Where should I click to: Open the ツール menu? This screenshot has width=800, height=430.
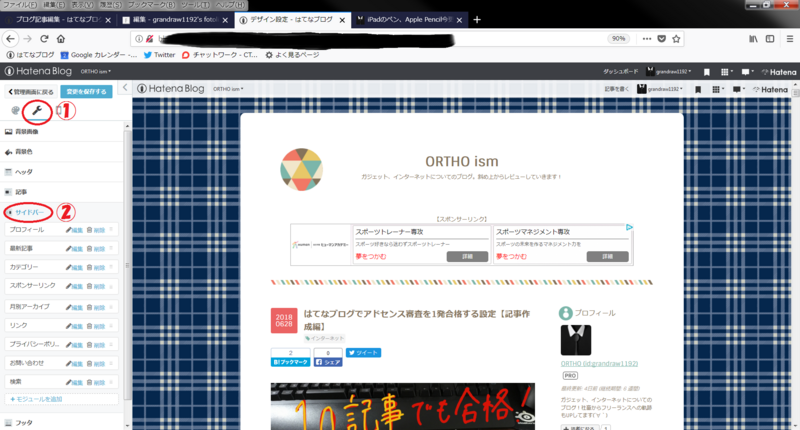pyautogui.click(x=195, y=5)
